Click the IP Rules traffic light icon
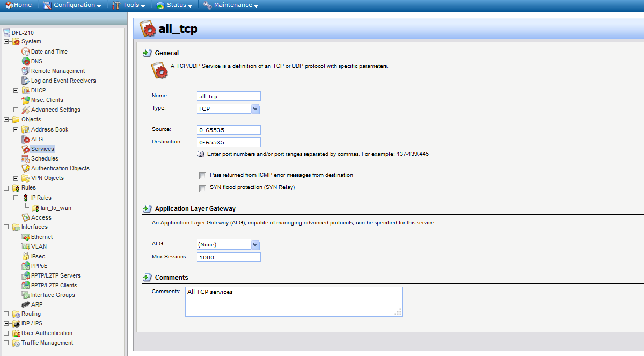Image resolution: width=644 pixels, height=356 pixels. pyautogui.click(x=26, y=198)
